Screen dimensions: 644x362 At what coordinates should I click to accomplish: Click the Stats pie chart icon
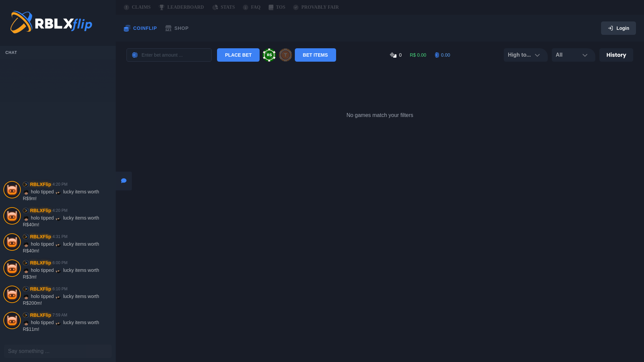(215, 7)
